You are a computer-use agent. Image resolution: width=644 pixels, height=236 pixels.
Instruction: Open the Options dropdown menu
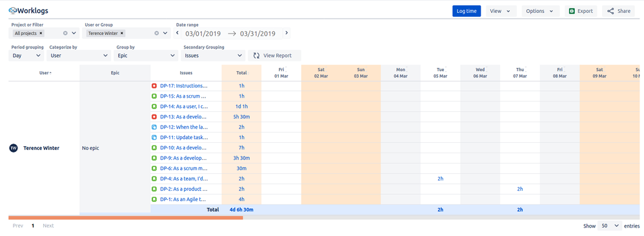tap(541, 11)
